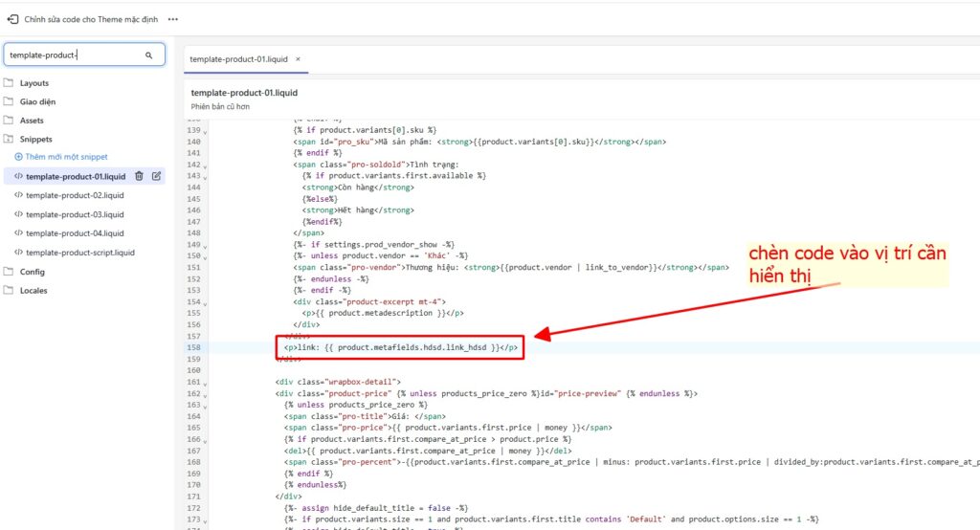Open the Assets folder
The width and height of the screenshot is (980, 530).
(32, 121)
